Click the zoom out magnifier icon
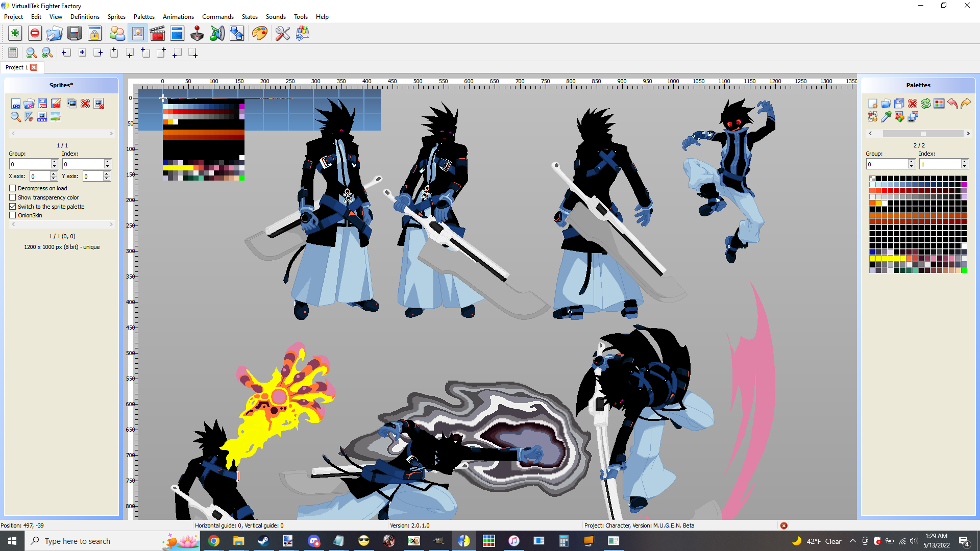Viewport: 980px width, 551px height. tap(31, 53)
